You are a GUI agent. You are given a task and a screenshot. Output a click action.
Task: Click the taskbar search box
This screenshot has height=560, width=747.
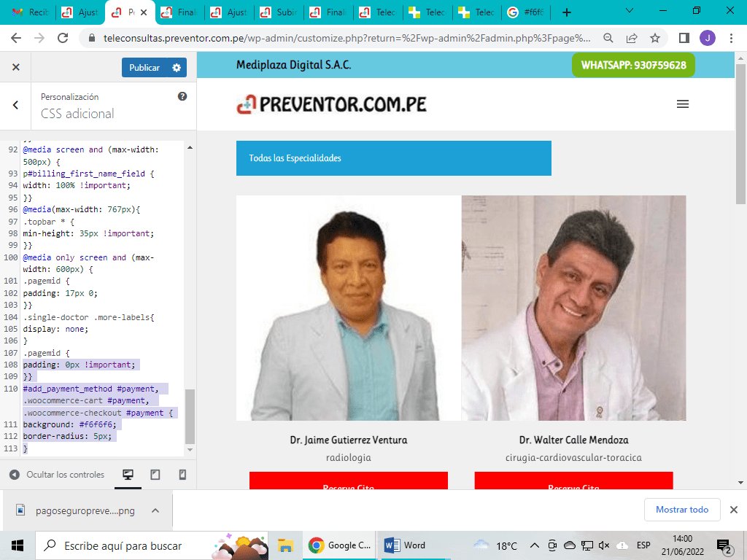(152, 545)
